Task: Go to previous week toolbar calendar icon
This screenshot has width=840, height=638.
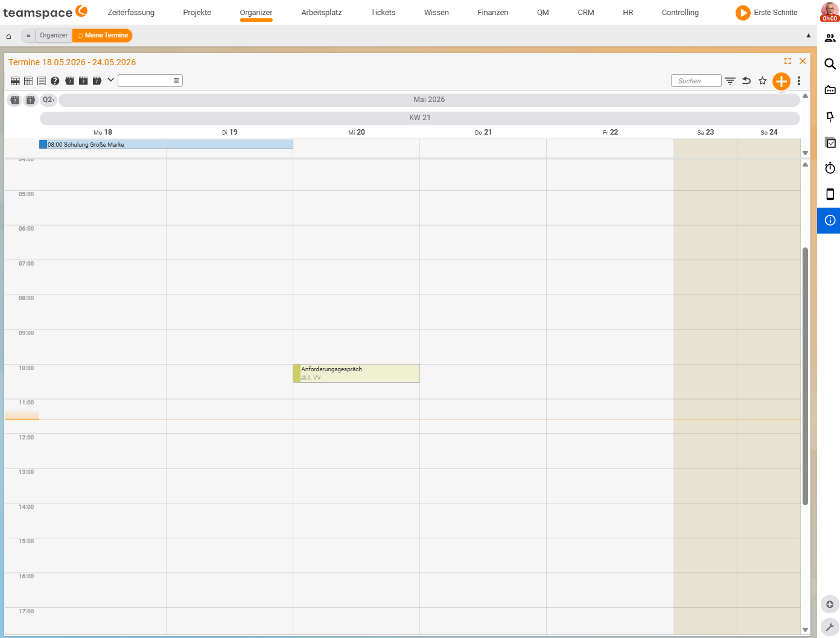Action: pyautogui.click(x=69, y=81)
